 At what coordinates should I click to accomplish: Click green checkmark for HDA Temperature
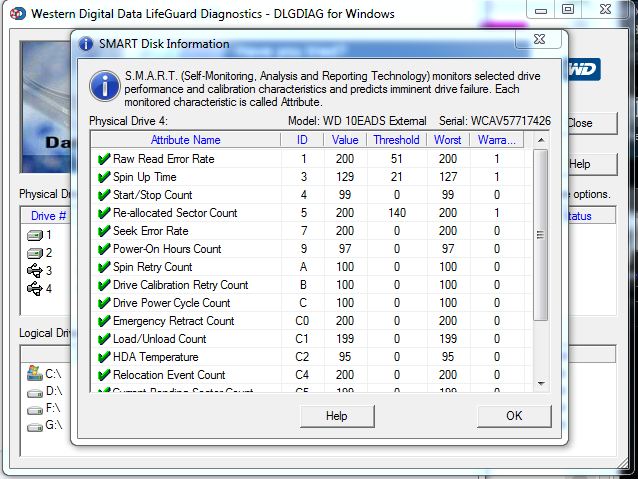(x=104, y=357)
